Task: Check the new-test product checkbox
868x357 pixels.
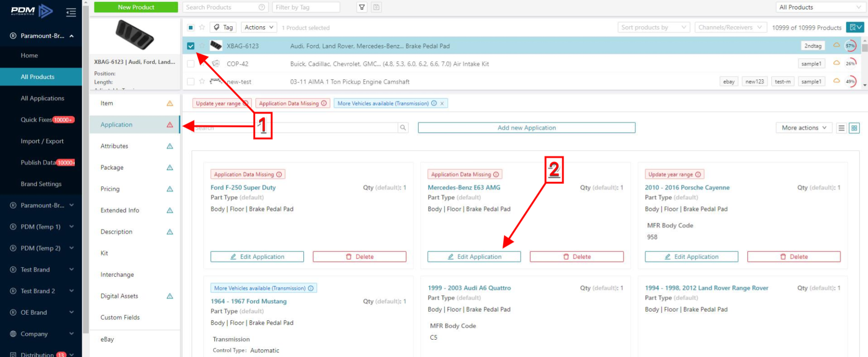Action: (191, 82)
